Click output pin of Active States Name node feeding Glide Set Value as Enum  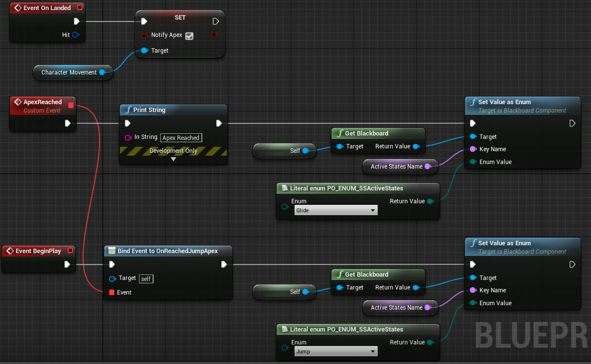[428, 166]
